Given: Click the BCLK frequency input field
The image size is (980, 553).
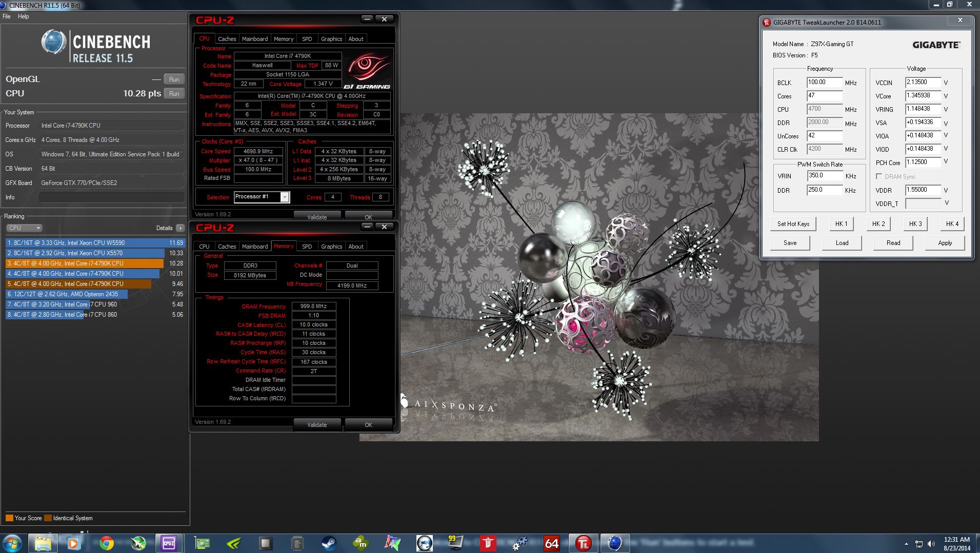Looking at the screenshot, I should [x=825, y=82].
